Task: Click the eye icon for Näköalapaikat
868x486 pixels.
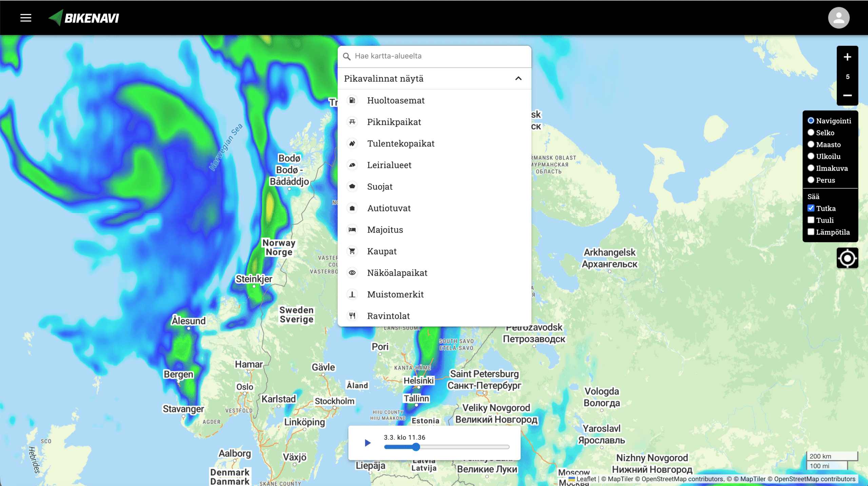Action: click(x=352, y=273)
